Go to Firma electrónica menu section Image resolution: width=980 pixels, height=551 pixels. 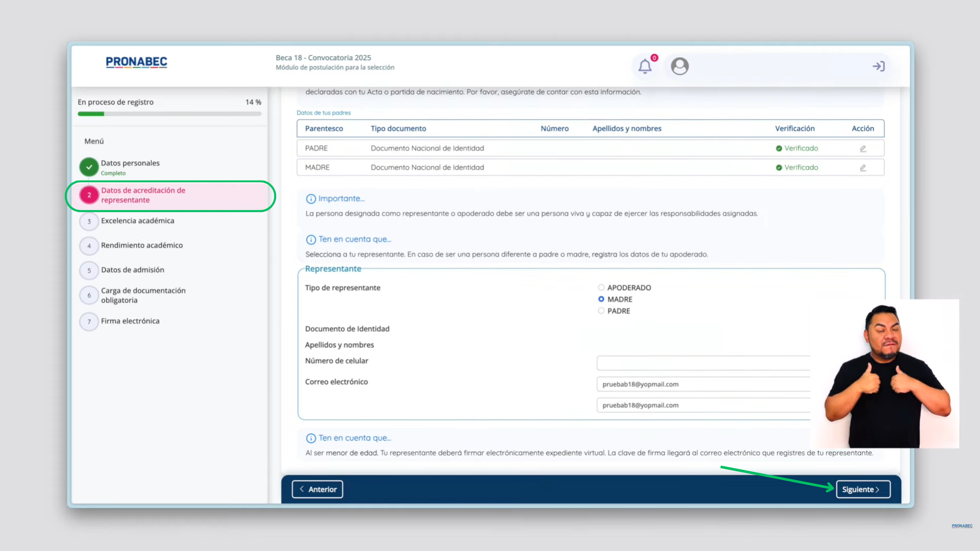point(130,321)
